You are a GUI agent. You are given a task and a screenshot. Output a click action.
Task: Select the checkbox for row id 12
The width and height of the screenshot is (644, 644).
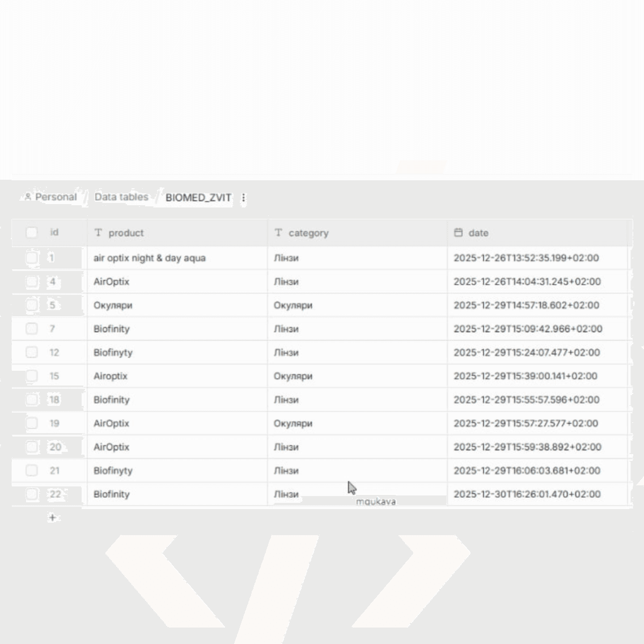point(32,353)
